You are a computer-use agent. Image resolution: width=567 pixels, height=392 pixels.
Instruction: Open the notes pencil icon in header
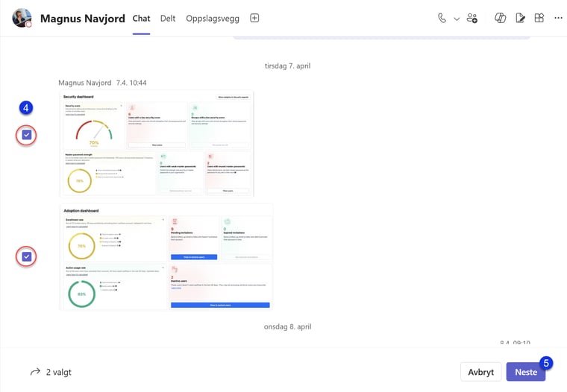pos(520,18)
